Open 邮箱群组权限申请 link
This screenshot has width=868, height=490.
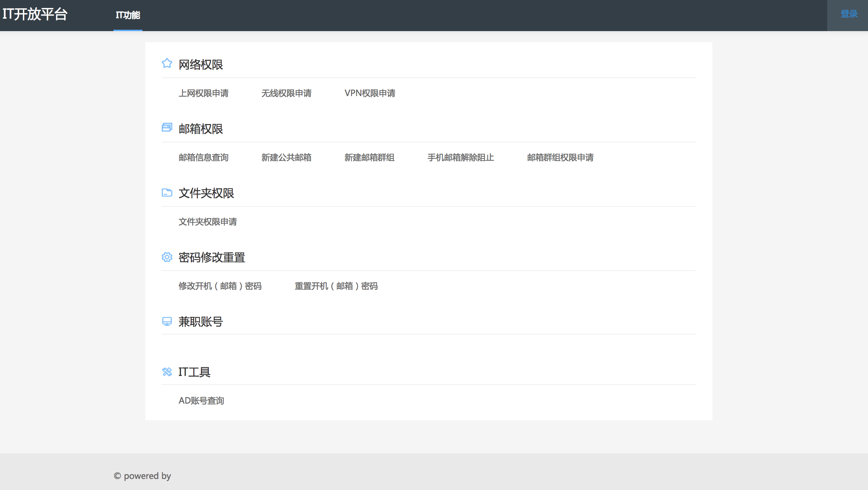pos(560,158)
